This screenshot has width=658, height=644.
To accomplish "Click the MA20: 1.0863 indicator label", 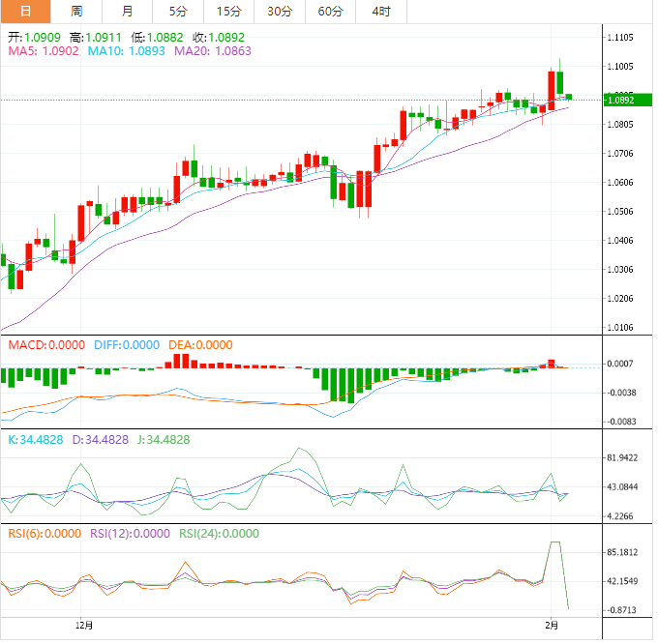I will coord(212,51).
